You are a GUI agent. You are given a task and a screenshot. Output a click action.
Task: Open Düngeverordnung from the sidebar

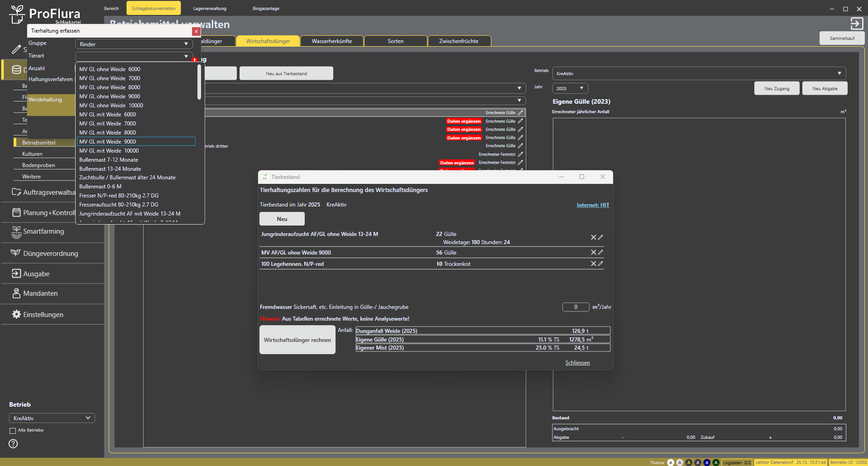(50, 254)
